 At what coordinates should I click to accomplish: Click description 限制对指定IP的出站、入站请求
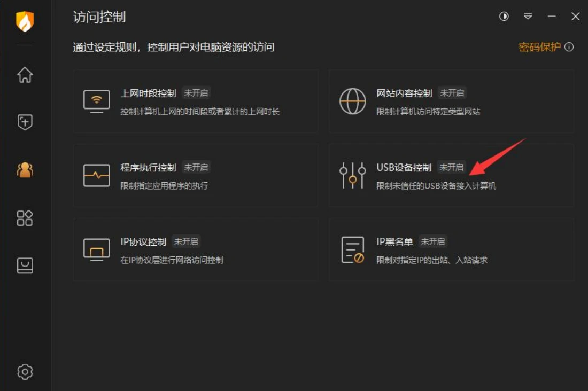pyautogui.click(x=432, y=260)
